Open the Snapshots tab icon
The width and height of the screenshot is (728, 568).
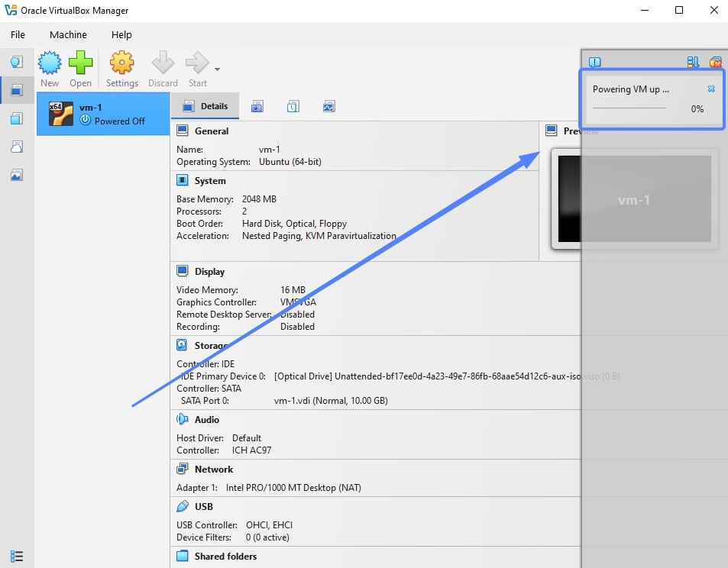click(x=257, y=107)
